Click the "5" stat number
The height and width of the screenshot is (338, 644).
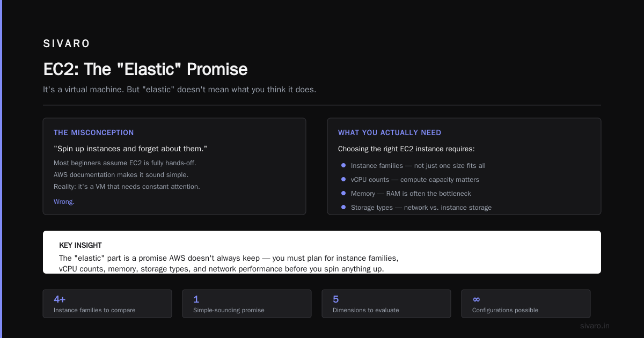click(336, 299)
